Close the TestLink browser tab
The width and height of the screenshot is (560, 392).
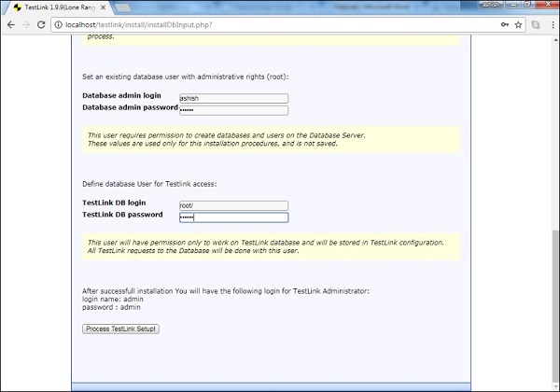(105, 7)
